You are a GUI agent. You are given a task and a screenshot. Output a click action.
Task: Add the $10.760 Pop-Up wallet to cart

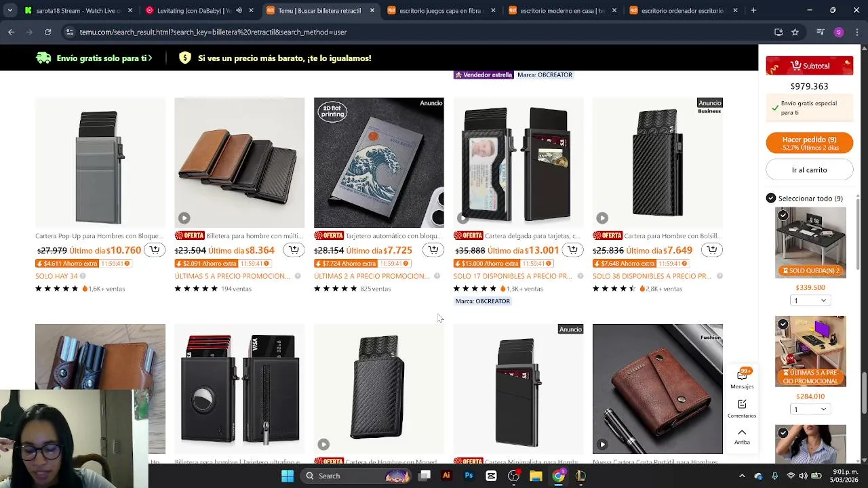pyautogui.click(x=155, y=250)
